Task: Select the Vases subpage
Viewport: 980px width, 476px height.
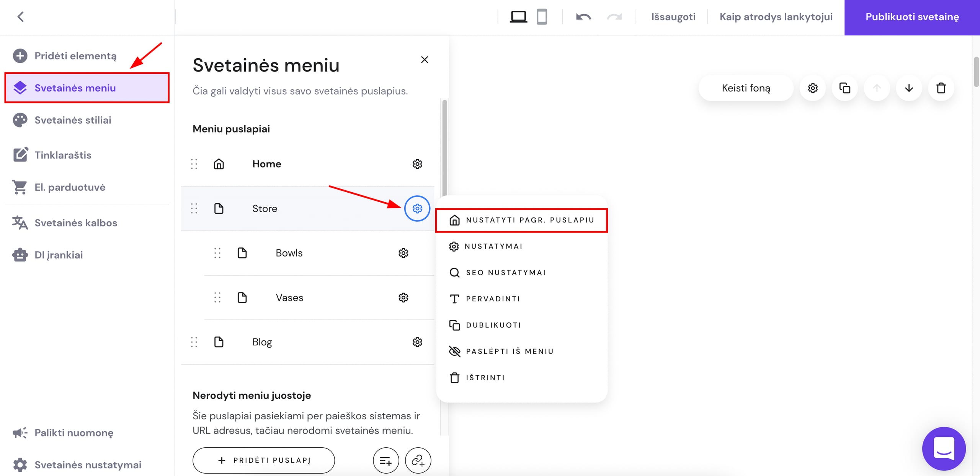Action: tap(319, 298)
